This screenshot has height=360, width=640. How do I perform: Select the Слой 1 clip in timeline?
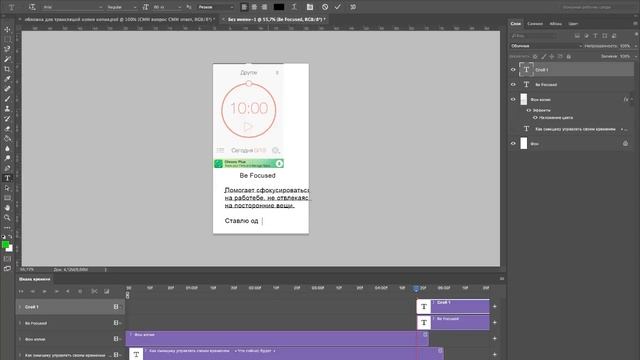[x=453, y=306]
